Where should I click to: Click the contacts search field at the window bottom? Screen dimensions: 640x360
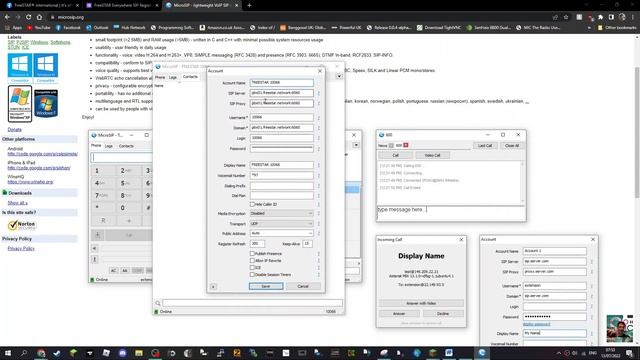pyautogui.click(x=252, y=303)
